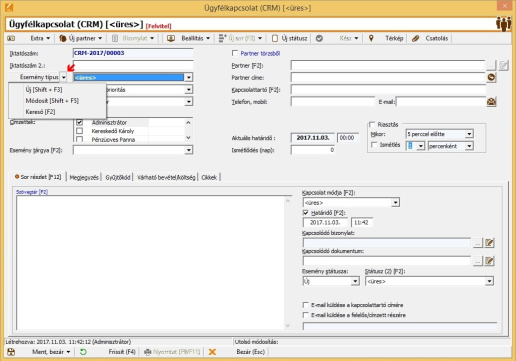Open the Beállítás toolbar menu
This screenshot has height=361, width=516.
[196, 38]
